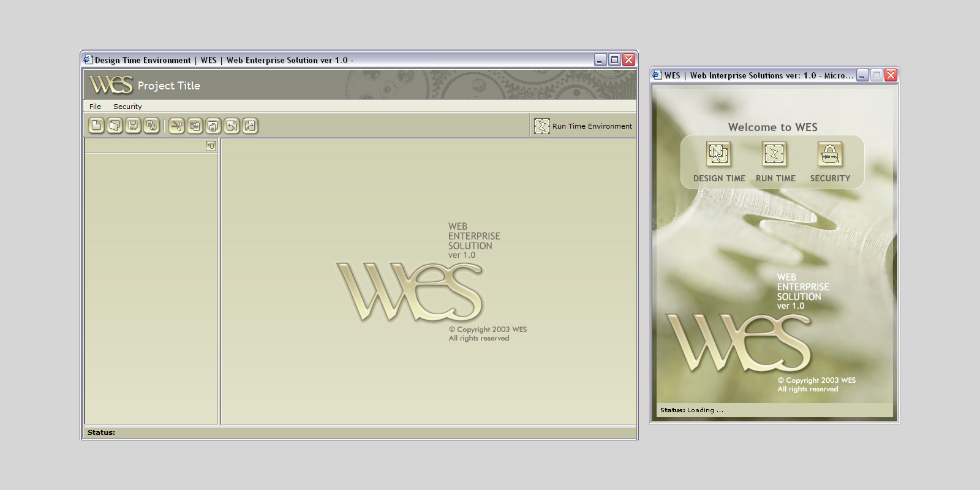
Task: Open the Security menu
Action: [127, 107]
